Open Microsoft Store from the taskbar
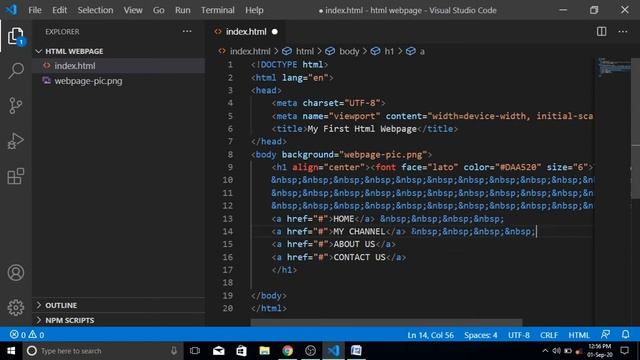640x360 pixels. pos(241,351)
